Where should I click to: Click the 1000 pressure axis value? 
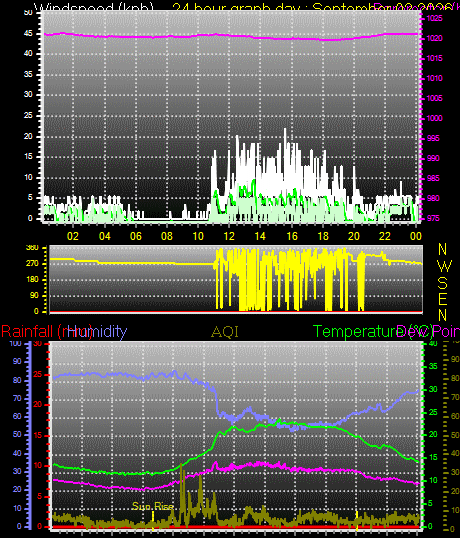click(x=434, y=118)
